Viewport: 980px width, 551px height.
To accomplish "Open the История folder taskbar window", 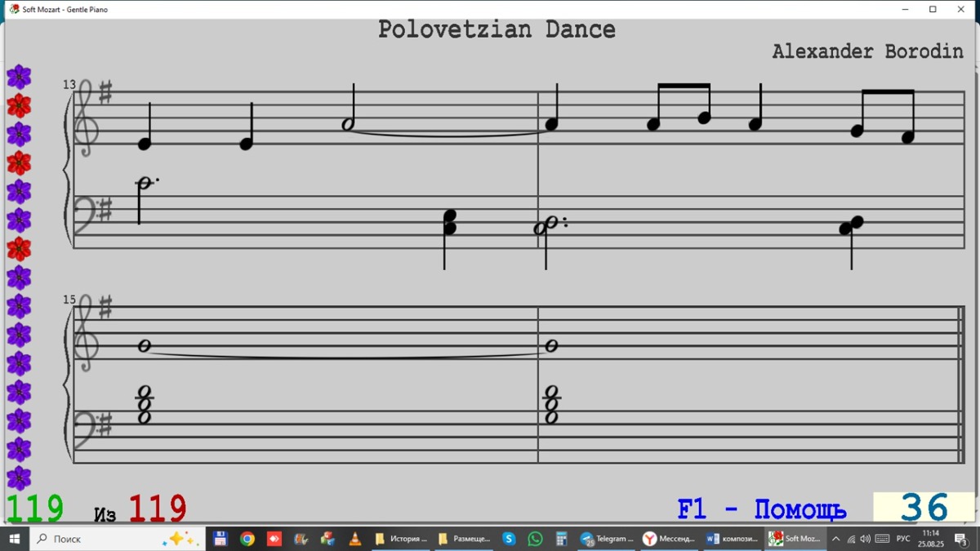I will click(x=401, y=539).
